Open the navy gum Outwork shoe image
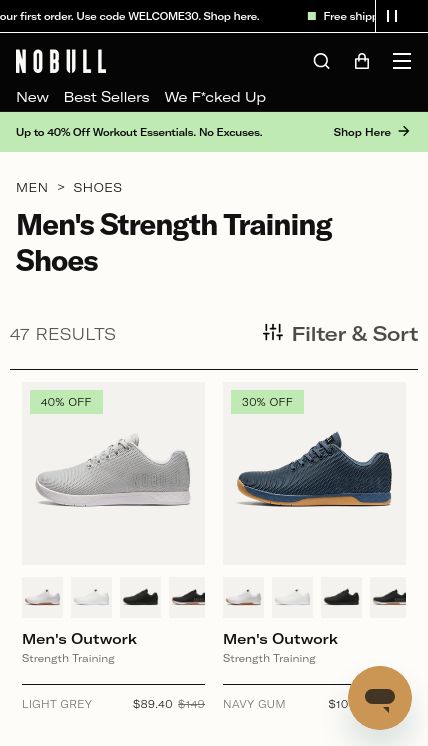The image size is (428, 746). tap(314, 473)
